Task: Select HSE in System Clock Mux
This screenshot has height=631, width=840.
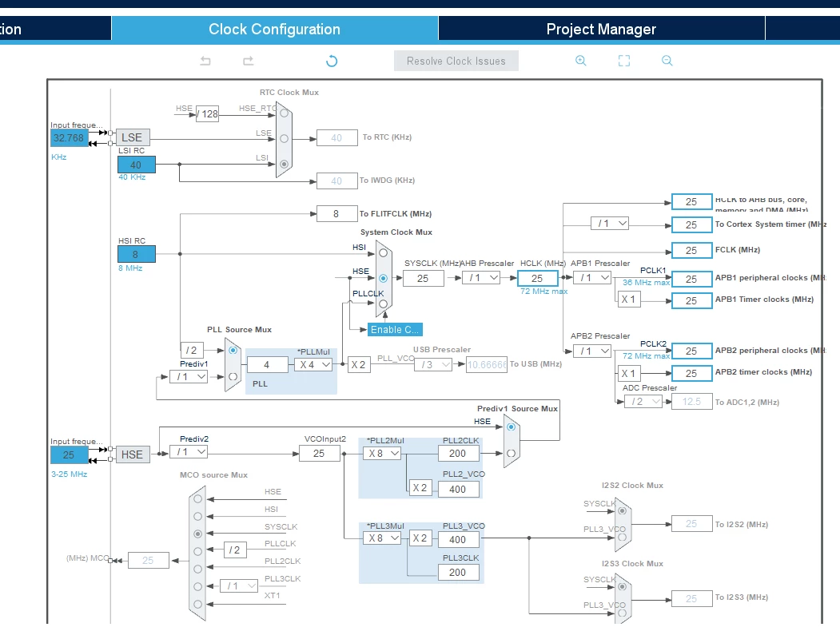Action: point(383,278)
